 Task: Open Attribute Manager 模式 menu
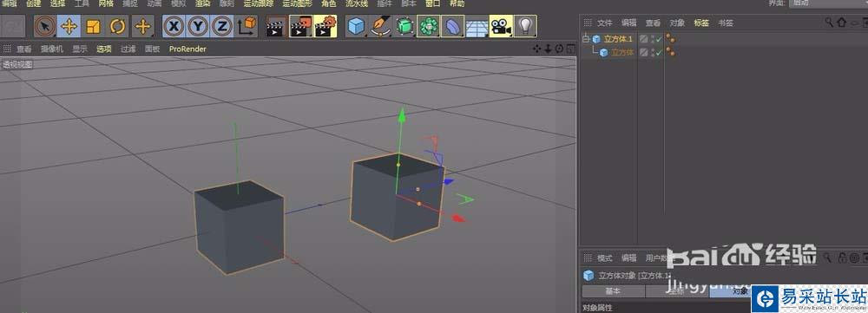pos(604,258)
